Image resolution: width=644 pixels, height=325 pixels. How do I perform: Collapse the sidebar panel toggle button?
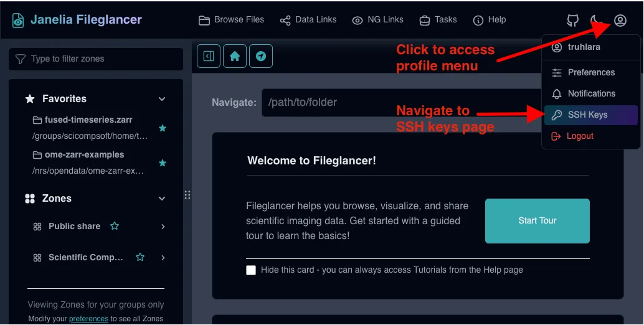[x=209, y=56]
